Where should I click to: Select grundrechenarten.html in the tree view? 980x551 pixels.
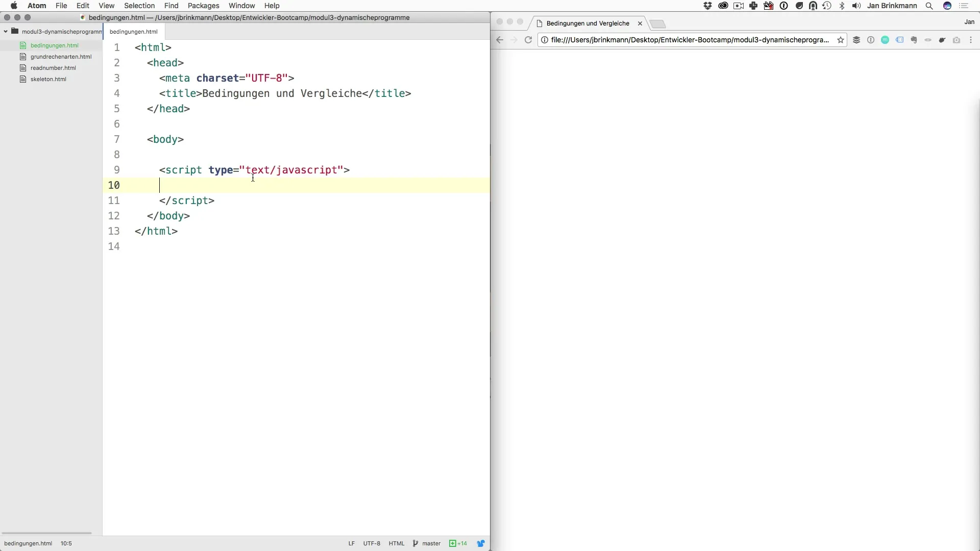tap(61, 57)
